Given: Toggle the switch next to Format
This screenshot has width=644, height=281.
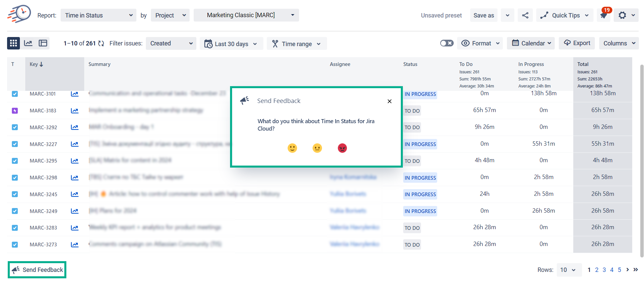Looking at the screenshot, I should click(447, 43).
